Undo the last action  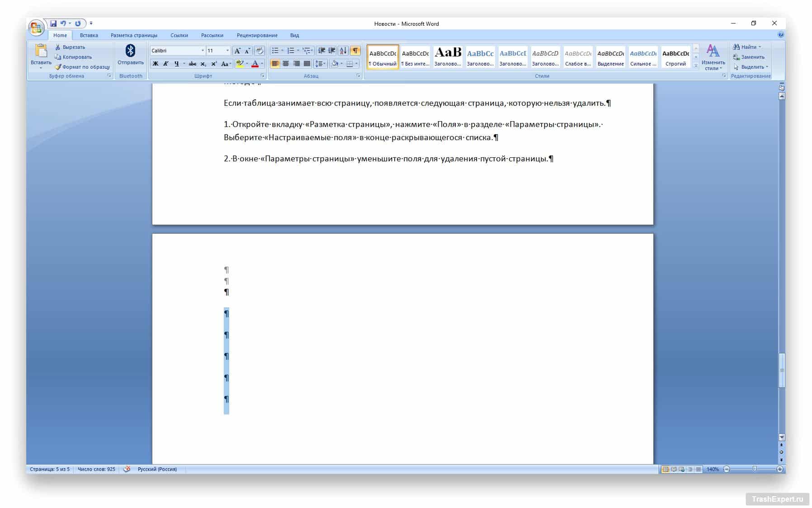(63, 24)
